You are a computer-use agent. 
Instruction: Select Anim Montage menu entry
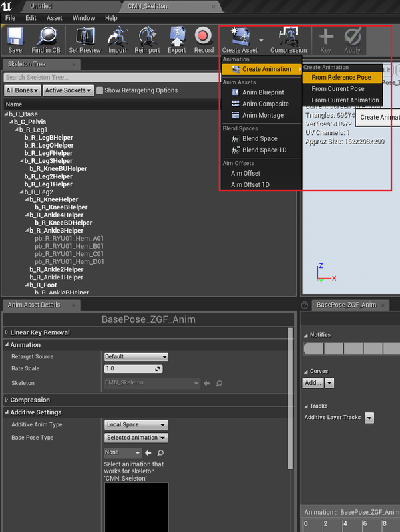click(262, 116)
